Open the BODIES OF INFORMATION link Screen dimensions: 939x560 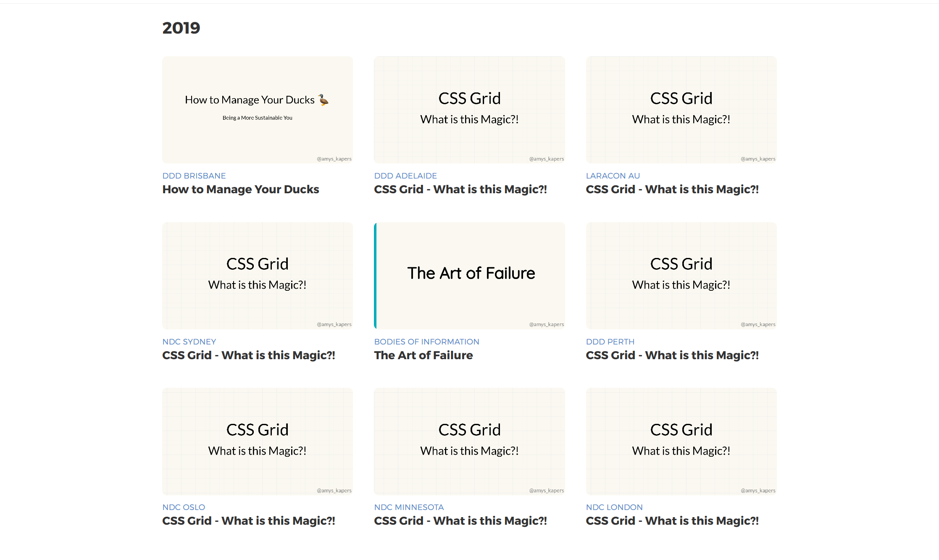426,342
